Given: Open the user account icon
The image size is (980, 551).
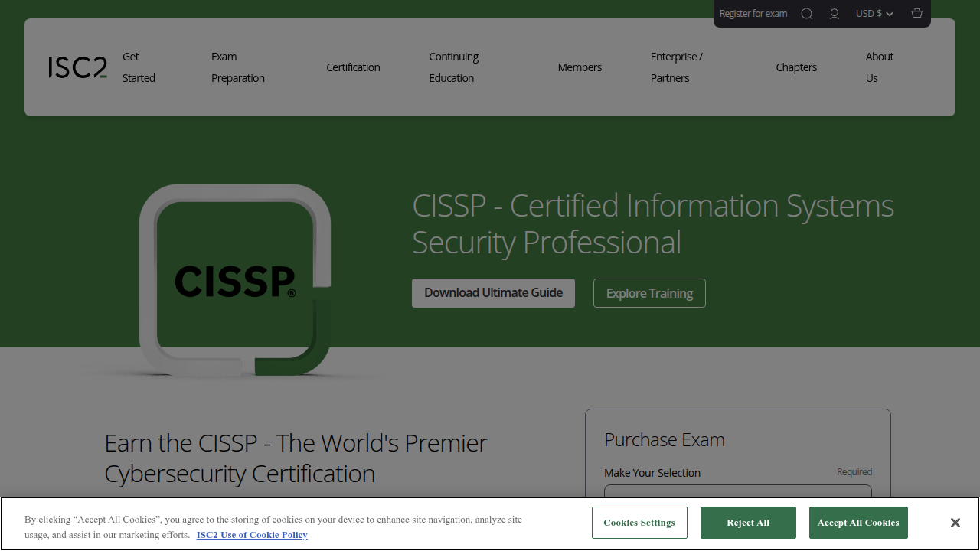Looking at the screenshot, I should coord(835,14).
